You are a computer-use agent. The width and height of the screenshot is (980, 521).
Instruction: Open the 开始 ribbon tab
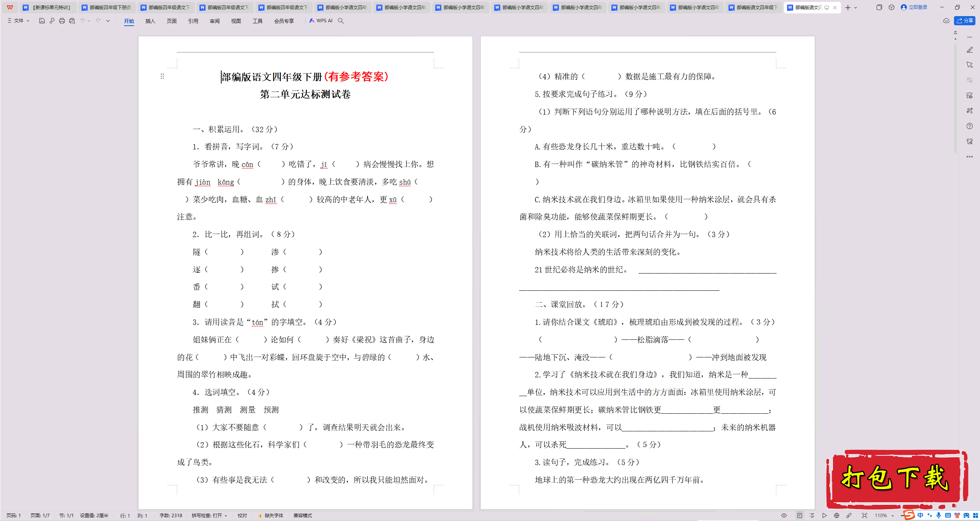tap(129, 21)
